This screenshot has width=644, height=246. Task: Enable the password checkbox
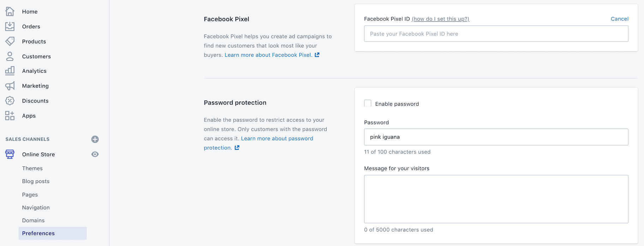click(x=368, y=103)
